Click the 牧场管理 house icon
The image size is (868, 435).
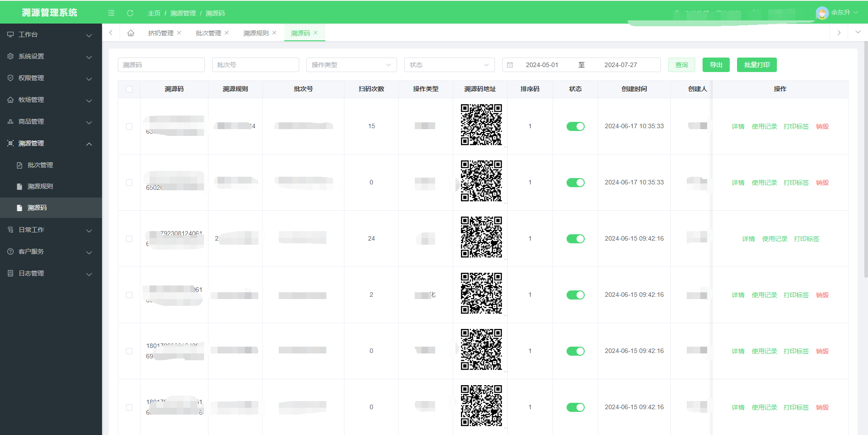10,100
